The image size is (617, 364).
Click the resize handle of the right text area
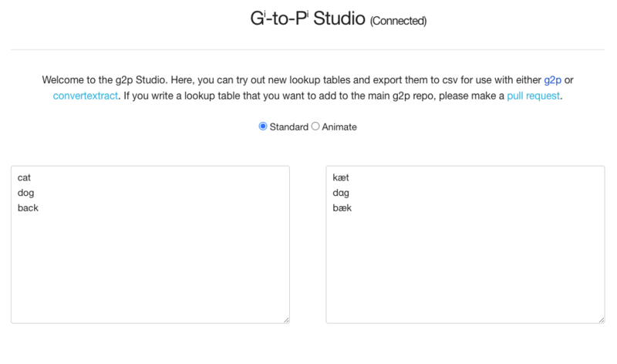(602, 320)
